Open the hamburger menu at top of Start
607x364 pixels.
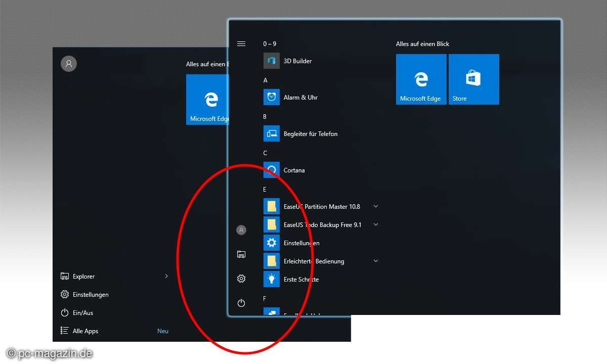(x=241, y=44)
